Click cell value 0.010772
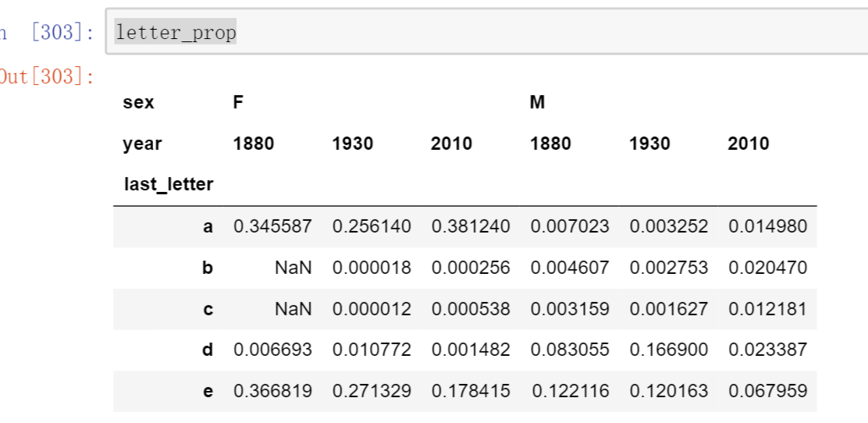 [372, 350]
